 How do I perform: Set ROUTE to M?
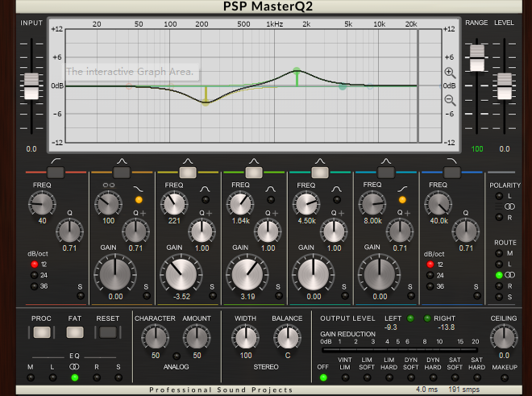coord(499,253)
